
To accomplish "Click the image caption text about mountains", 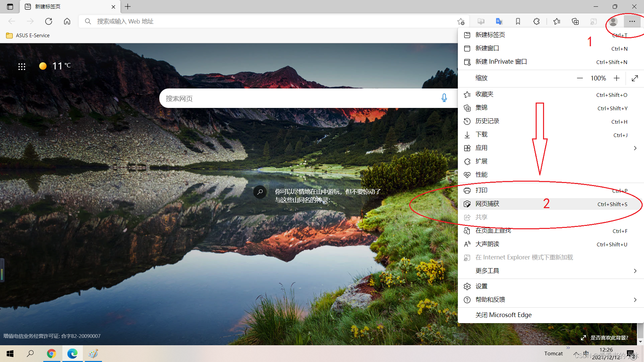I will 328,196.
